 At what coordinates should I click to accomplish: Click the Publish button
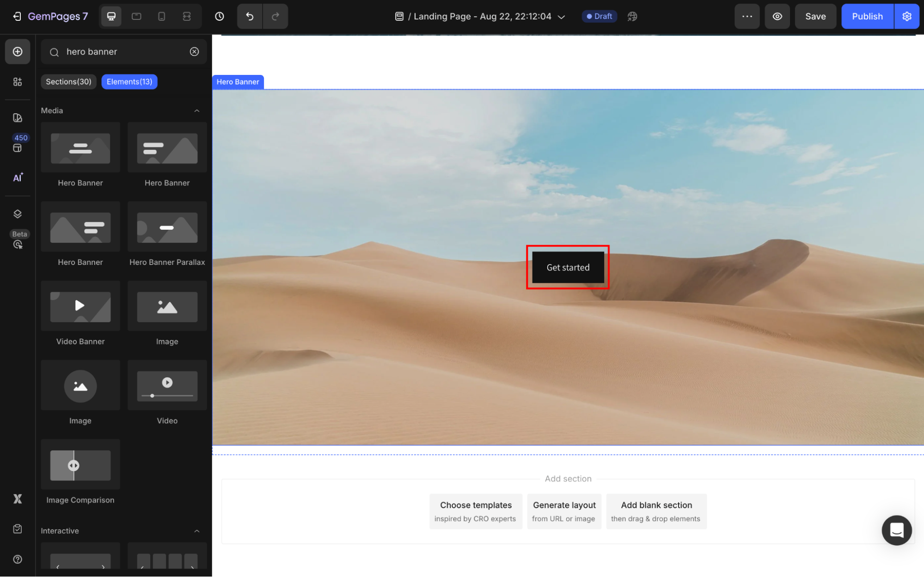867,17
